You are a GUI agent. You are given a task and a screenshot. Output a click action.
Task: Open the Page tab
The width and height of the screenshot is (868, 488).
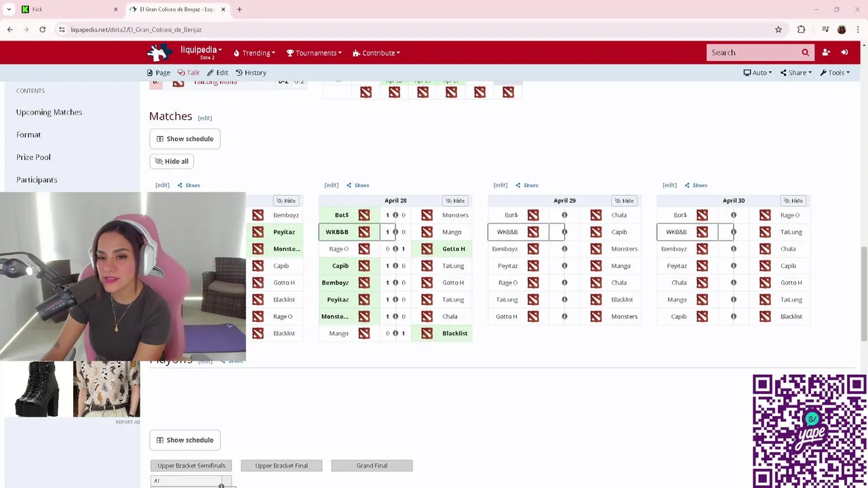(159, 73)
